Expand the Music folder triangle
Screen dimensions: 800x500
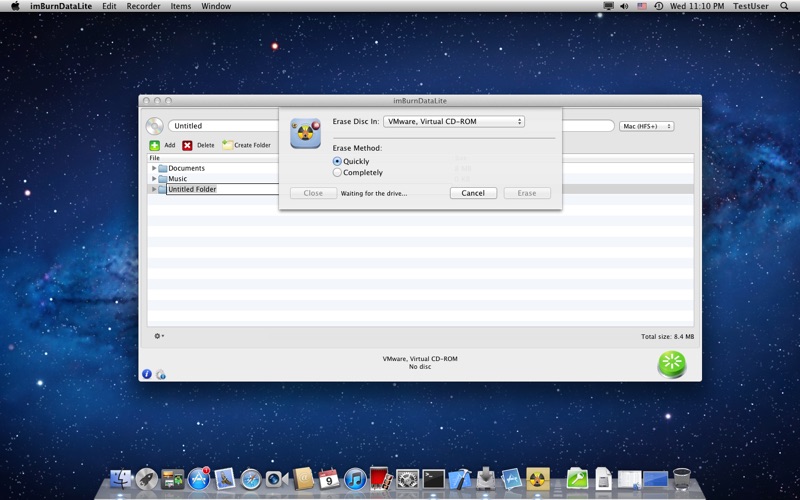pos(154,179)
